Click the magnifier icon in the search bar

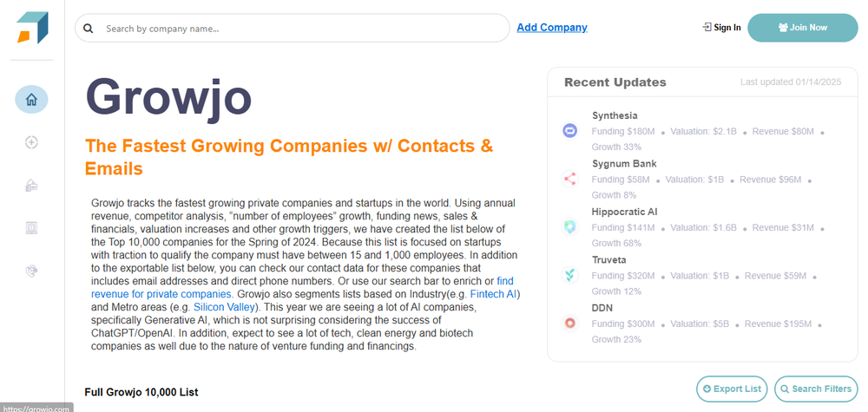(x=88, y=28)
